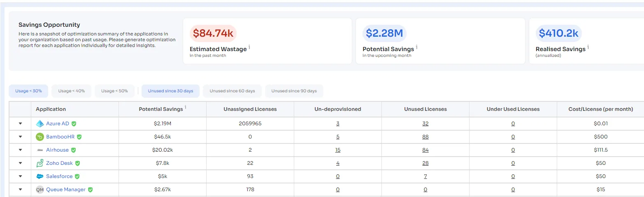Click the 2059965 unassigned licenses cell

(250, 124)
